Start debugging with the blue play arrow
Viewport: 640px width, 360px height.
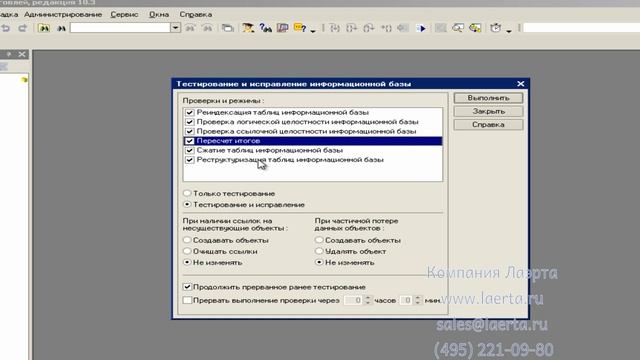coord(421,28)
